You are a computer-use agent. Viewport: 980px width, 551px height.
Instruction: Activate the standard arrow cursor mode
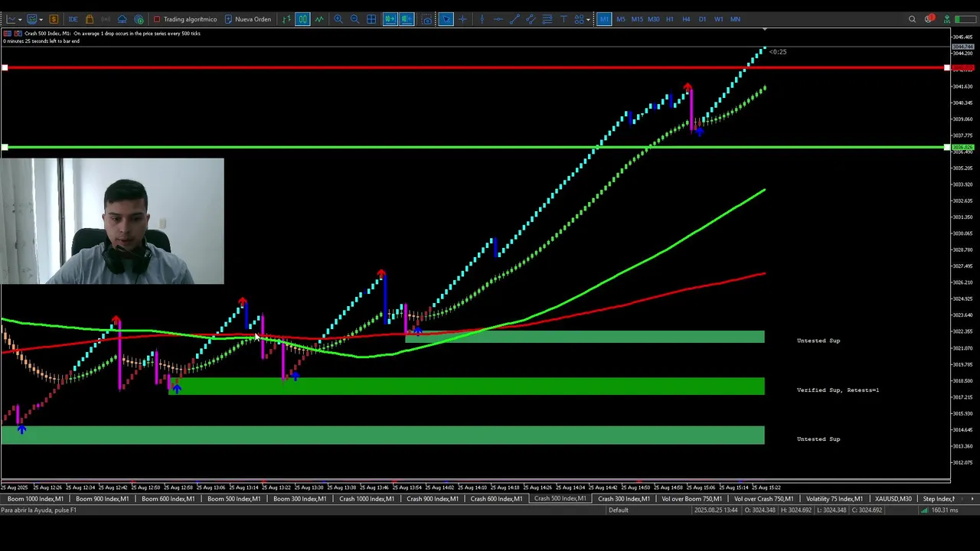[446, 19]
